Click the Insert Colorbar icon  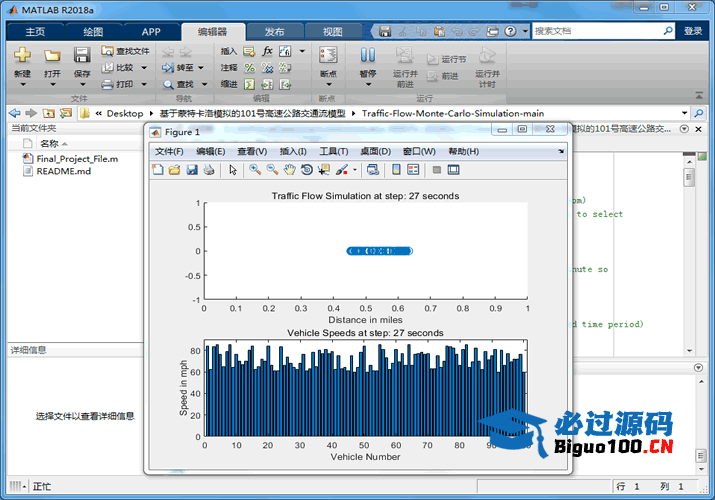[396, 170]
